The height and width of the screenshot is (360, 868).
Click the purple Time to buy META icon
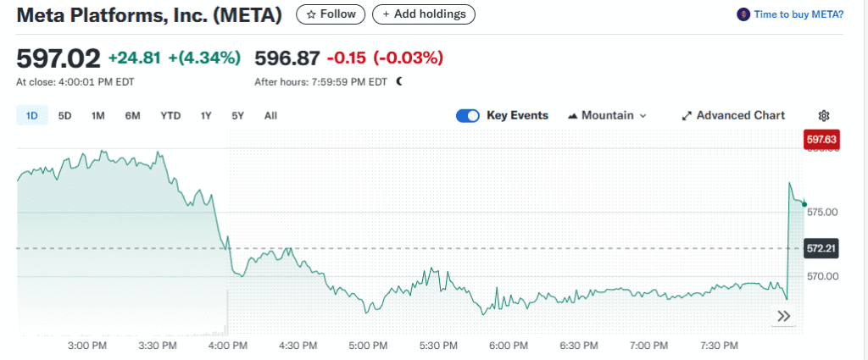[x=743, y=14]
